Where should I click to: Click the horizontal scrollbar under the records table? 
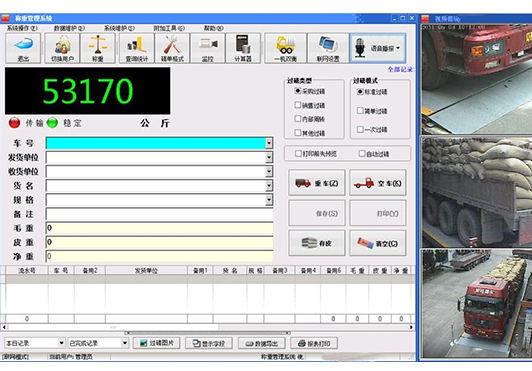tap(207, 327)
